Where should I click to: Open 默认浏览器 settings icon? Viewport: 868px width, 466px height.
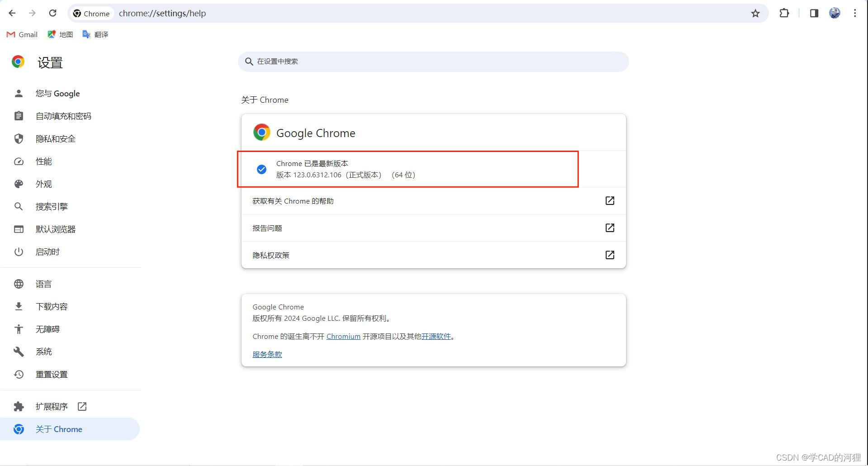[x=19, y=229]
